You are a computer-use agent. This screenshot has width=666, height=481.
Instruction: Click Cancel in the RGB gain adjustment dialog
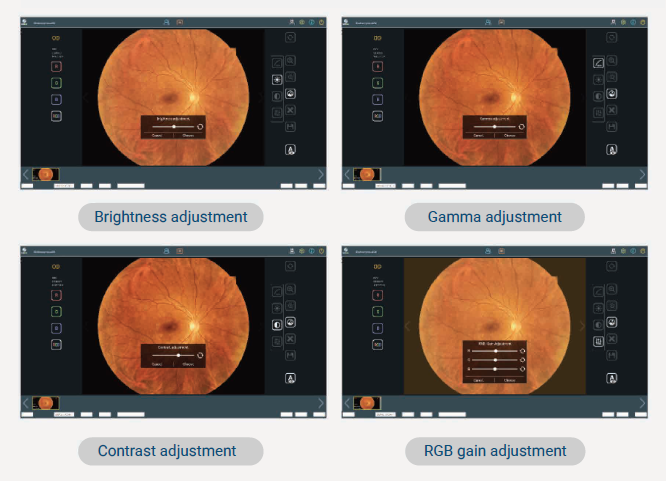click(479, 380)
